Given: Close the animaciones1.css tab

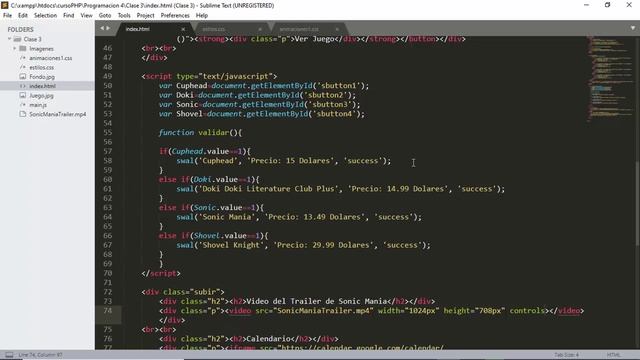Looking at the screenshot, I should click(337, 29).
